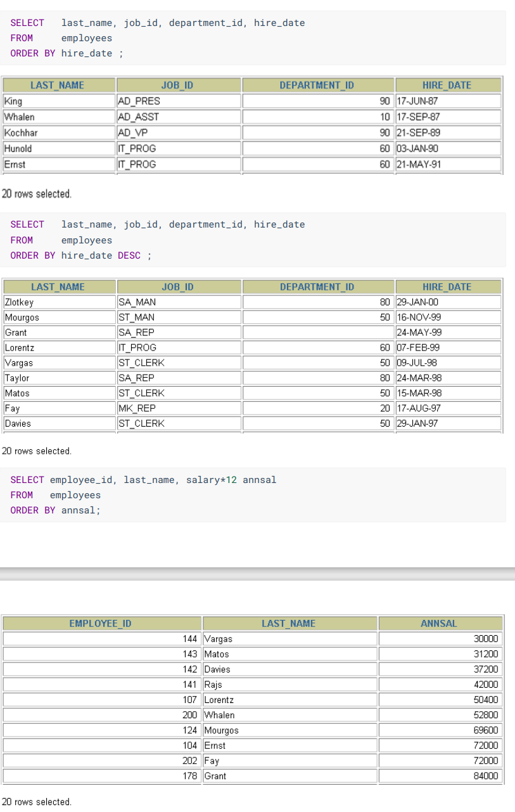This screenshot has height=812, width=515.
Task: Select hire date 24-MAR-98
Action: (448, 378)
